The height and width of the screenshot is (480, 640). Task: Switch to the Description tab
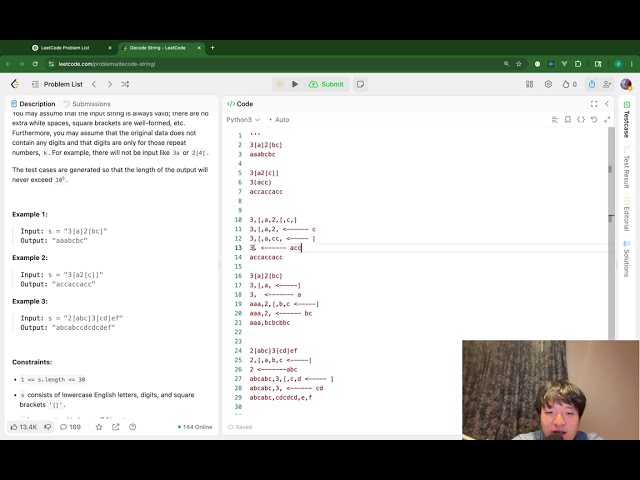click(x=33, y=104)
